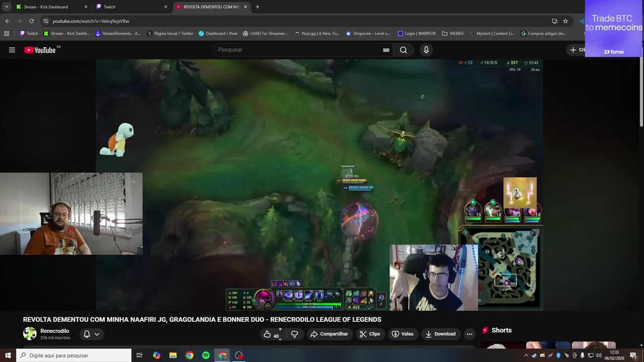Viewport: 644px width, 362px height.
Task: Close the Stream - Kick Dashboard tab
Action: [x=86, y=7]
